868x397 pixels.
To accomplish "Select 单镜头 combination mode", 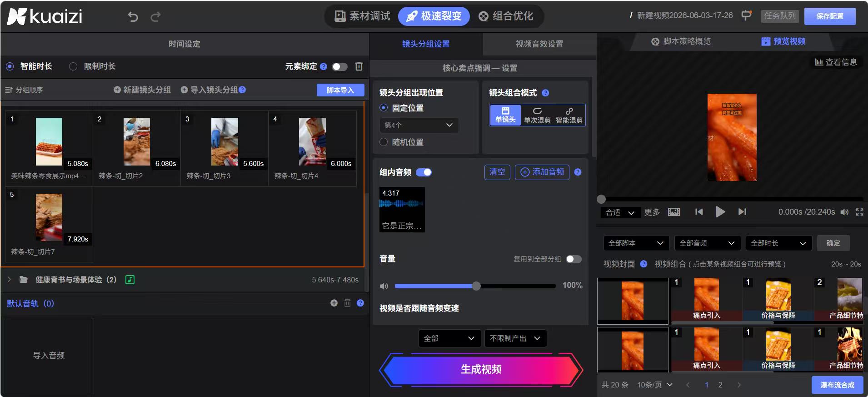I will point(505,115).
